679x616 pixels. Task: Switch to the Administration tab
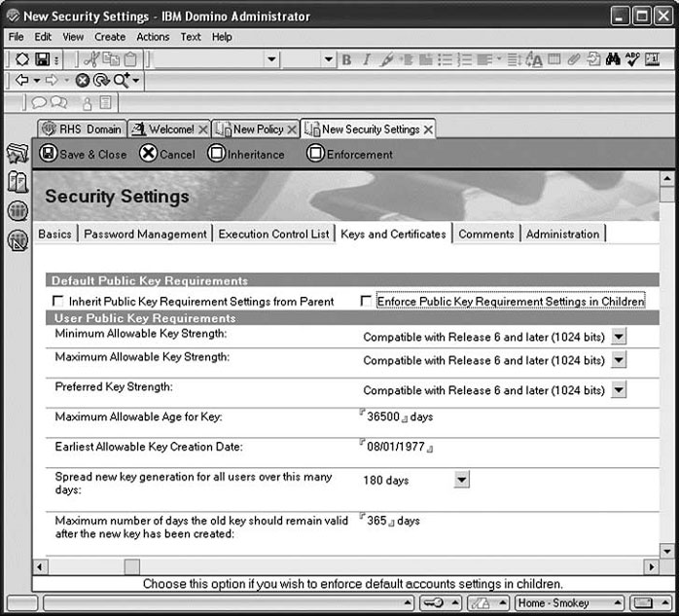(562, 234)
